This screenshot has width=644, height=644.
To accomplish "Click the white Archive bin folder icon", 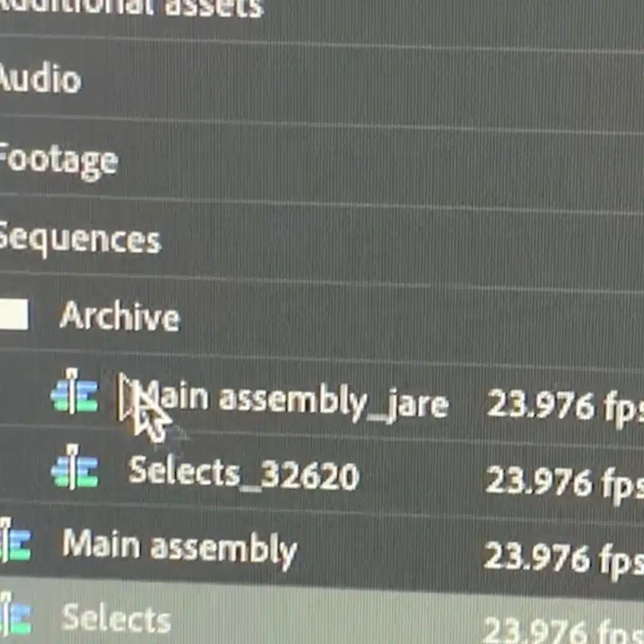I will (14, 315).
